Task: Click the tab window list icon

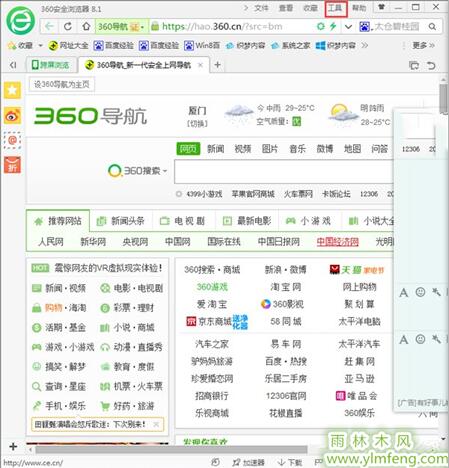Action: (x=414, y=65)
